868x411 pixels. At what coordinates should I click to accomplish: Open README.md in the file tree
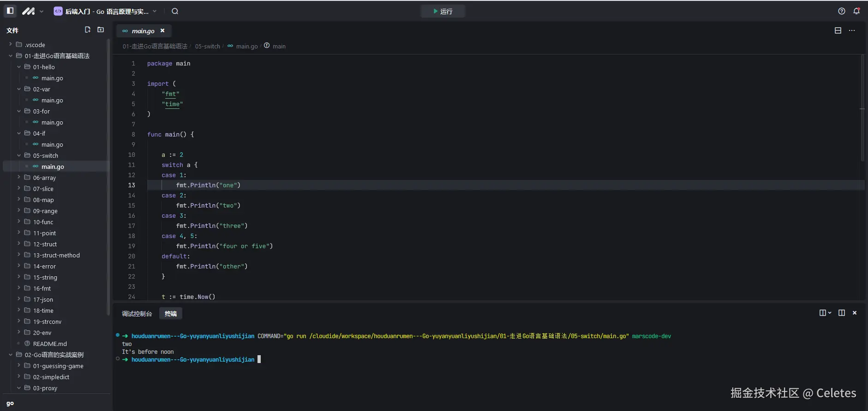[x=50, y=344]
